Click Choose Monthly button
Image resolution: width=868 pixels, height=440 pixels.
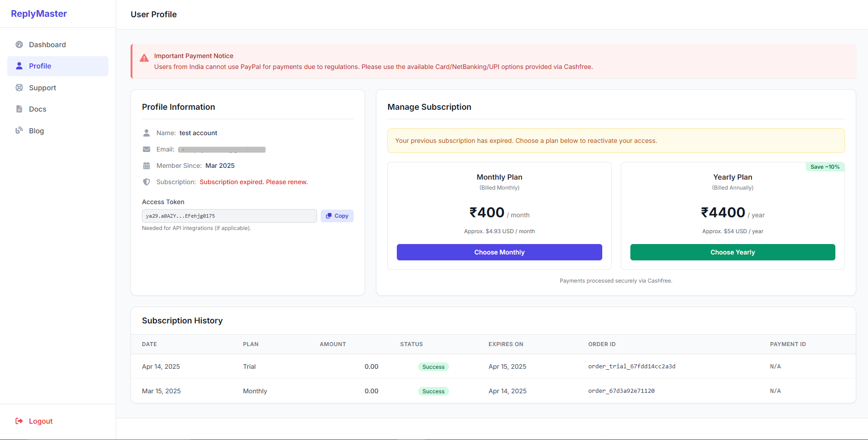(499, 252)
